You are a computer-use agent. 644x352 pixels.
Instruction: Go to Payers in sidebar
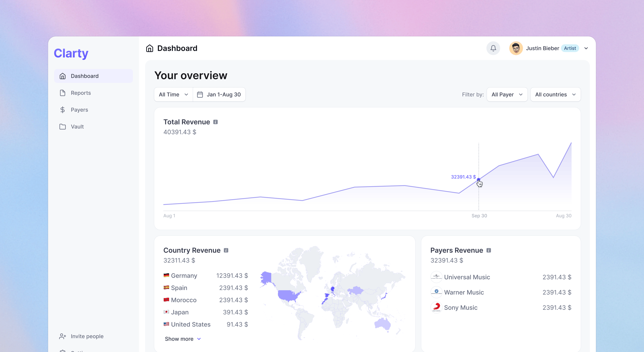[x=79, y=110]
